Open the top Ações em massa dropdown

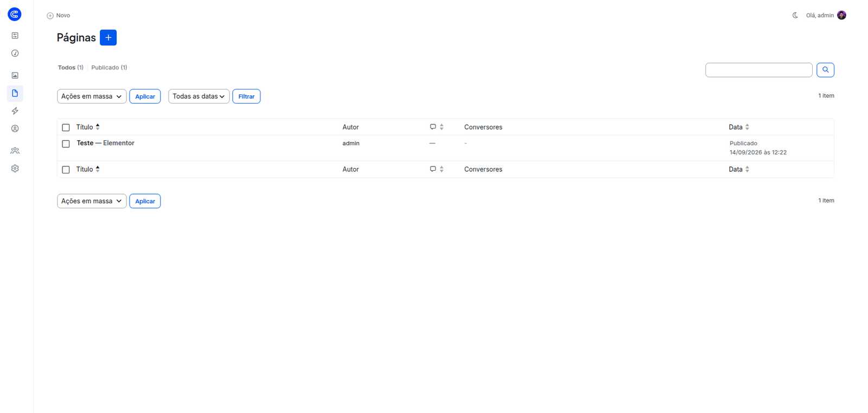tap(92, 96)
